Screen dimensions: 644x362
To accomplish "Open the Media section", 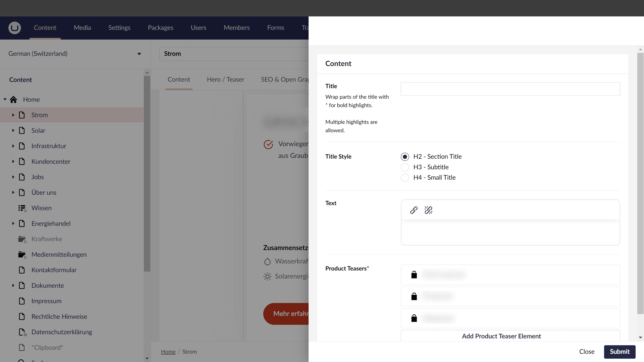I will [82, 28].
